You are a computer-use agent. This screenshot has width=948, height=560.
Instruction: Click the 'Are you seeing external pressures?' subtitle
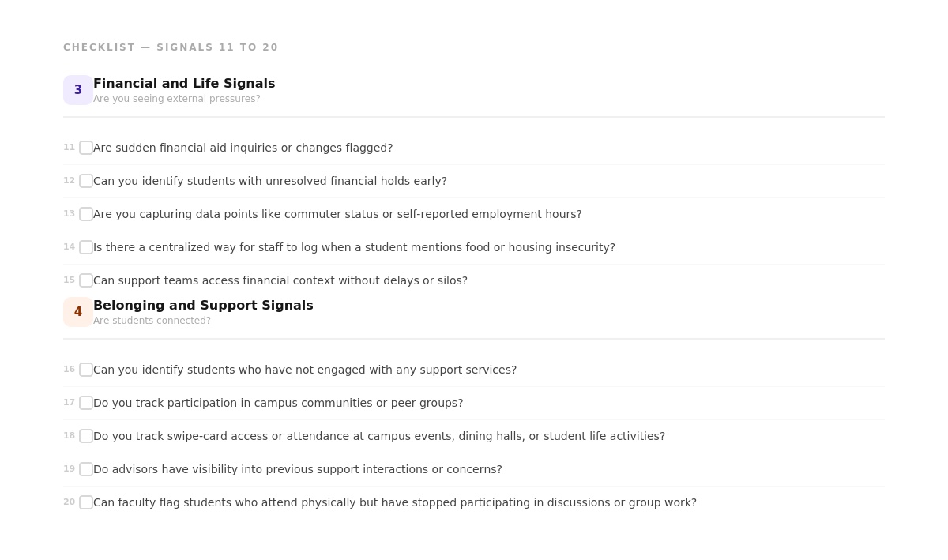(x=177, y=99)
